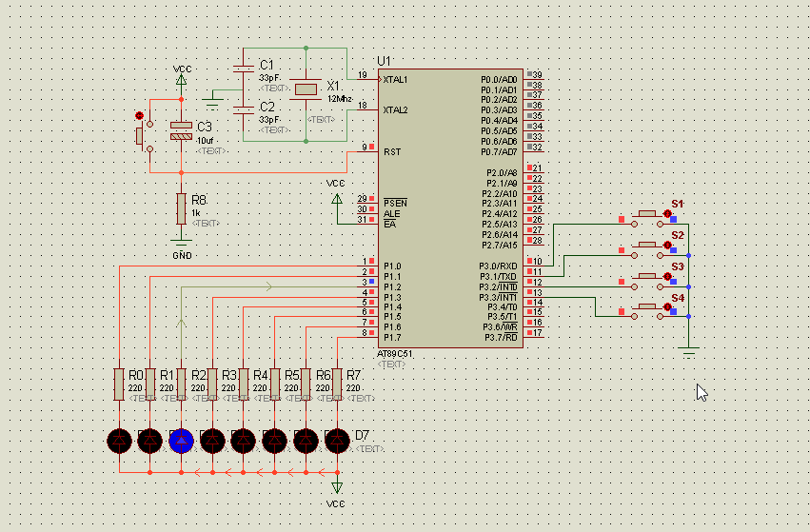This screenshot has width=810, height=532.
Task: Toggle the S1 switch red actuator dot
Action: (667, 213)
